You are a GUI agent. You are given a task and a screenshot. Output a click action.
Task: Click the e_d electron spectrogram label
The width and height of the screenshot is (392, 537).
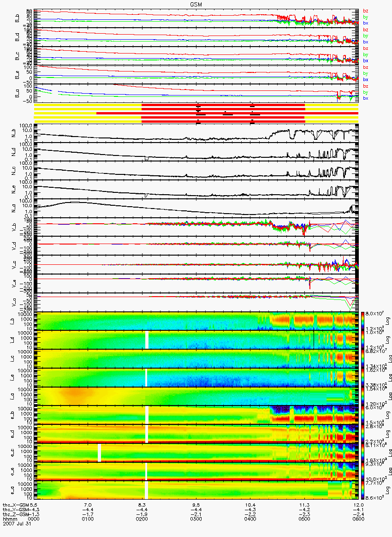pyautogui.click(x=12, y=435)
